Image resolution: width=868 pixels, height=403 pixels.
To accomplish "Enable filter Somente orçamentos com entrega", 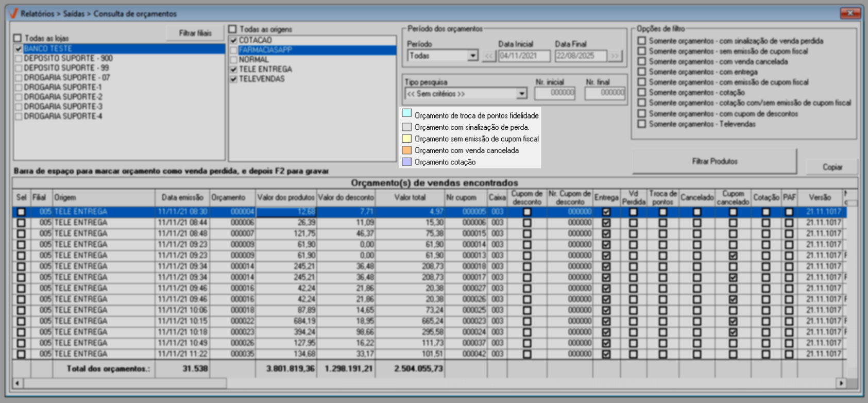I will tap(642, 72).
